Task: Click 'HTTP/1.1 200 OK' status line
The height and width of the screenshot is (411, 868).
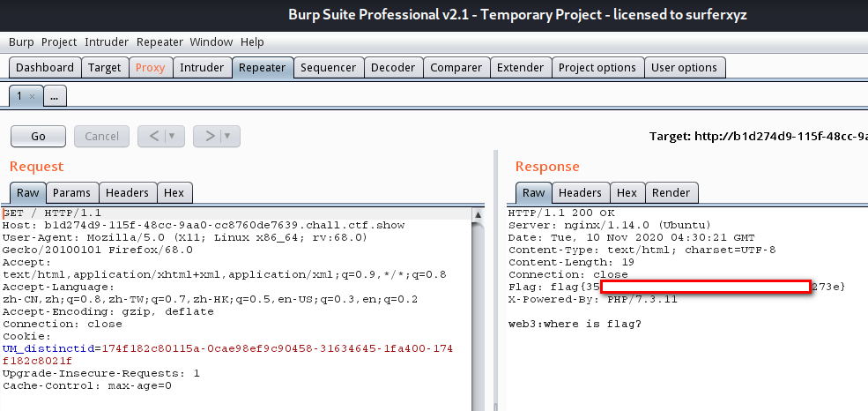Action: [561, 213]
